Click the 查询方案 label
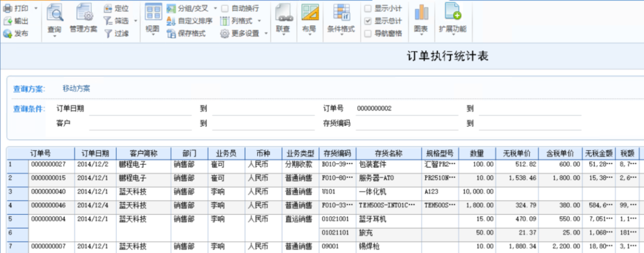Image resolution: width=644 pixels, height=253 pixels. [29, 89]
